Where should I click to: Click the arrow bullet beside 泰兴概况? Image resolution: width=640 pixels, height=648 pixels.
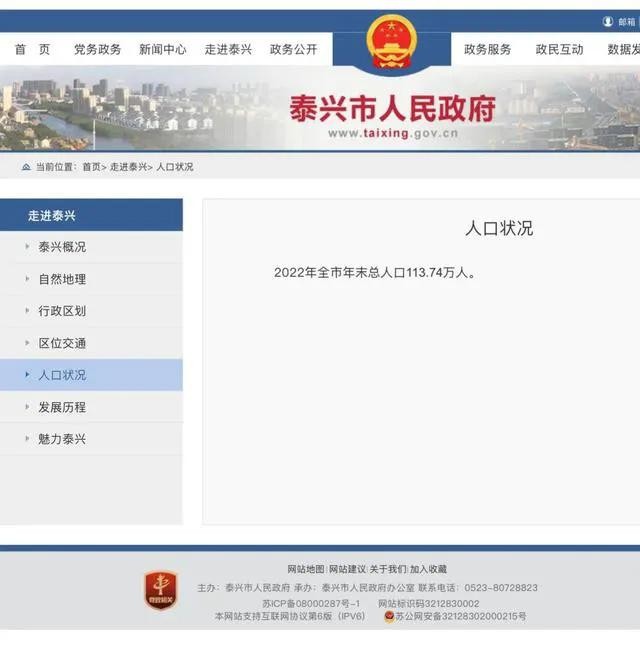27,247
